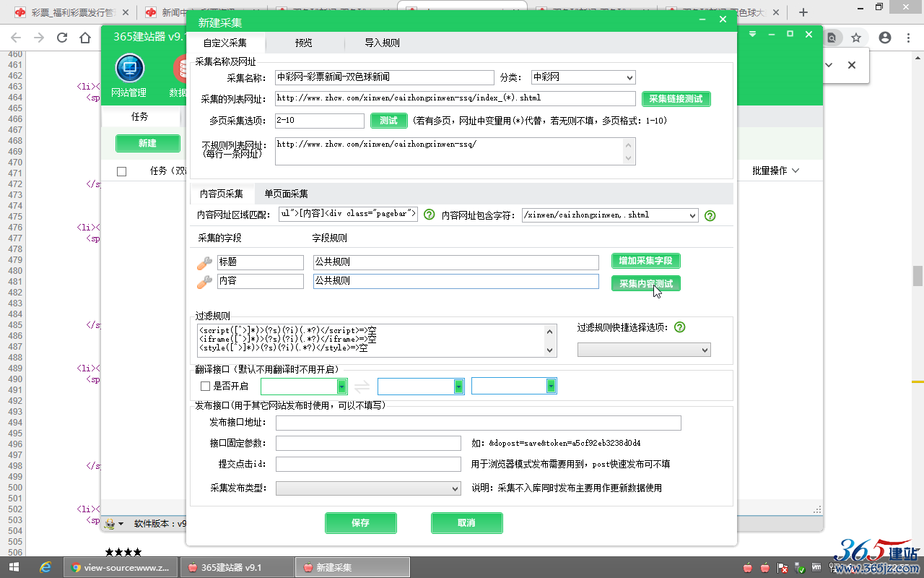The width and height of the screenshot is (924, 578).
Task: Click down arrow of 过滤规则 scrollbar
Action: coord(551,350)
